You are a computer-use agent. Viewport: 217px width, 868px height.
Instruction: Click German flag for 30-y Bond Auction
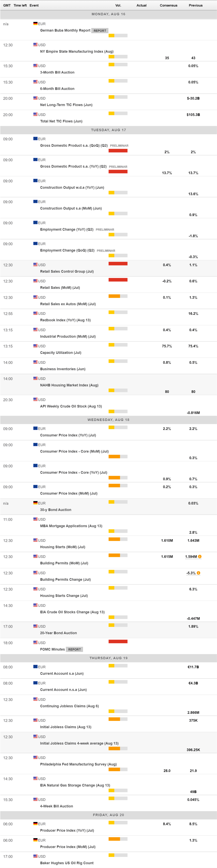tap(35, 503)
